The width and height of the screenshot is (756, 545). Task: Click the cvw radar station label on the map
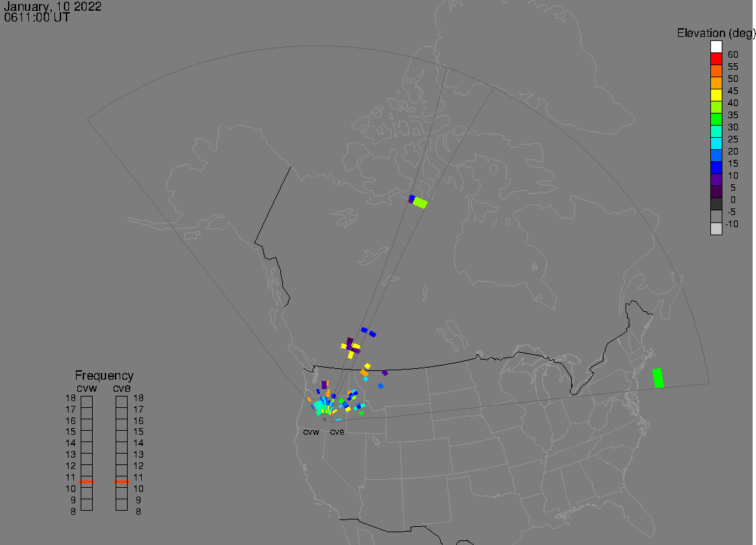311,431
